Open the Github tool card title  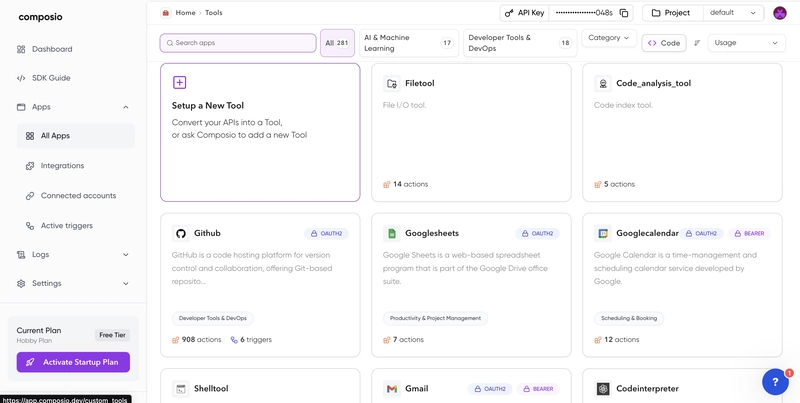point(207,233)
